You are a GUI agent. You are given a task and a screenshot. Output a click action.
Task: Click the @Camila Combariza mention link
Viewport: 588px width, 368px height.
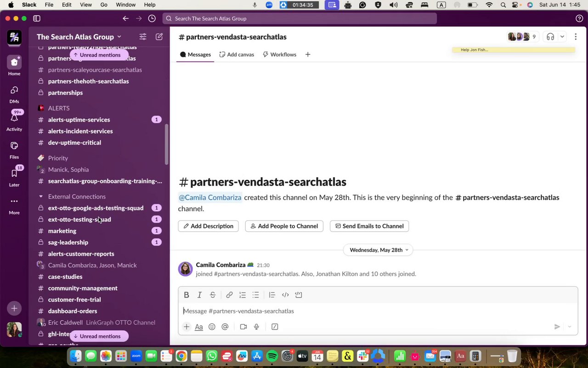pyautogui.click(x=210, y=197)
